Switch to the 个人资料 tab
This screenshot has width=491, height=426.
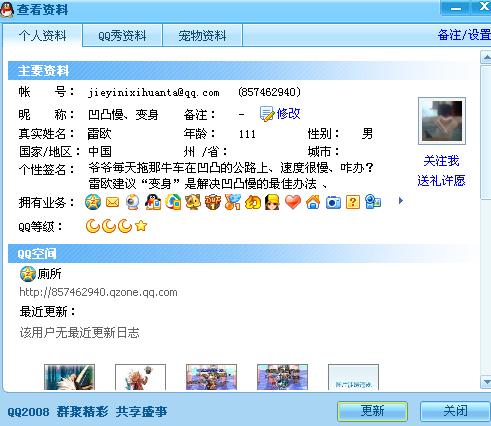coord(42,35)
